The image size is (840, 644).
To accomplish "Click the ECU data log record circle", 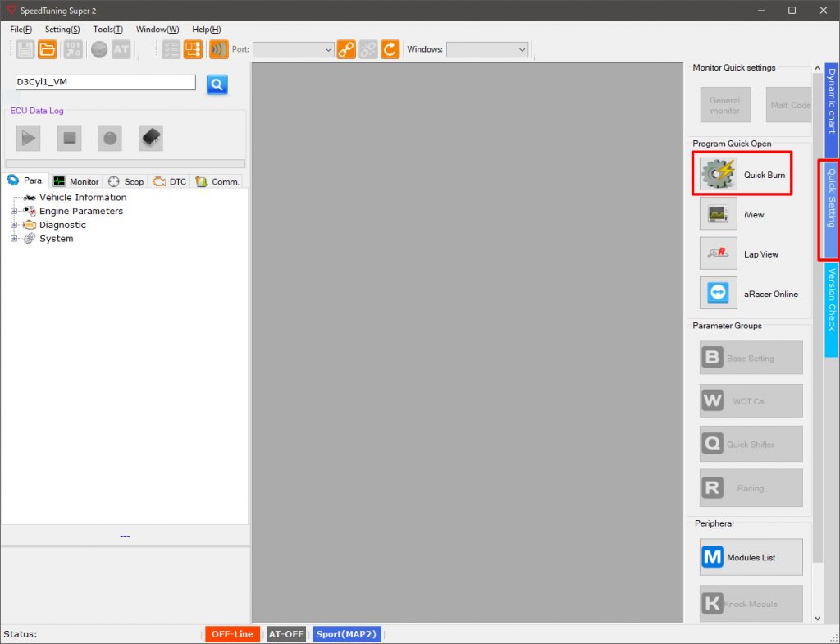I will coord(110,138).
